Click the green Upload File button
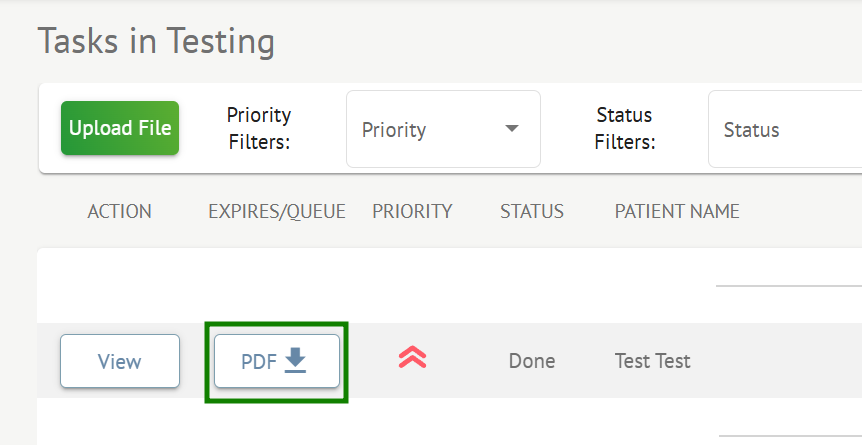Screen dimensions: 862x445 tap(120, 128)
